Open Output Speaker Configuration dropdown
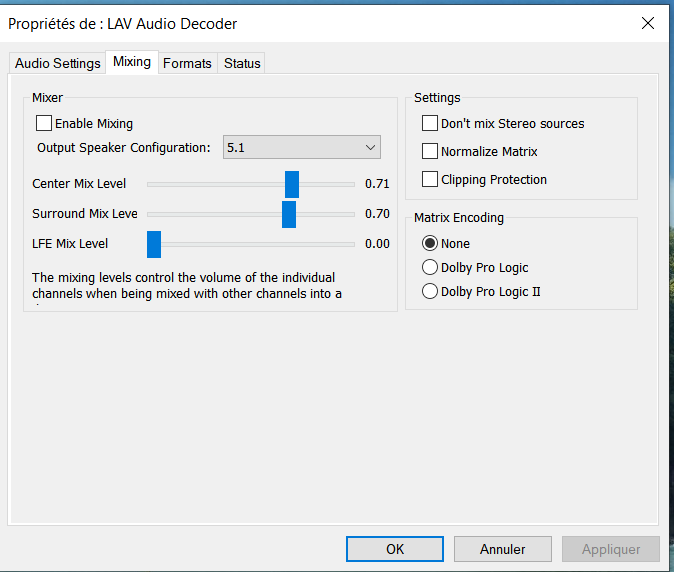The height and width of the screenshot is (572, 674). [301, 148]
